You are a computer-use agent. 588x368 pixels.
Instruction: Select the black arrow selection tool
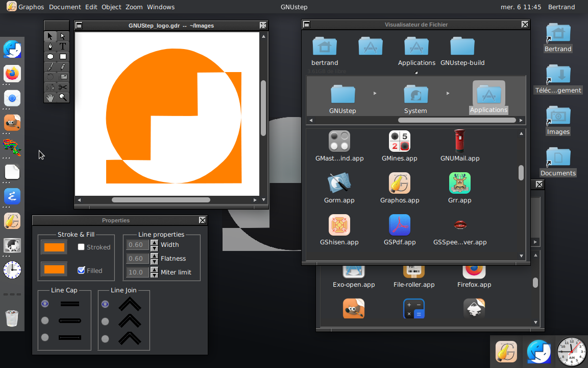[50, 36]
